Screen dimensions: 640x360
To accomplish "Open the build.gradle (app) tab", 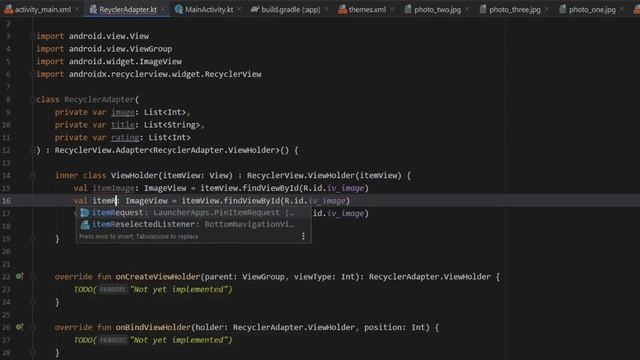I will click(x=290, y=9).
